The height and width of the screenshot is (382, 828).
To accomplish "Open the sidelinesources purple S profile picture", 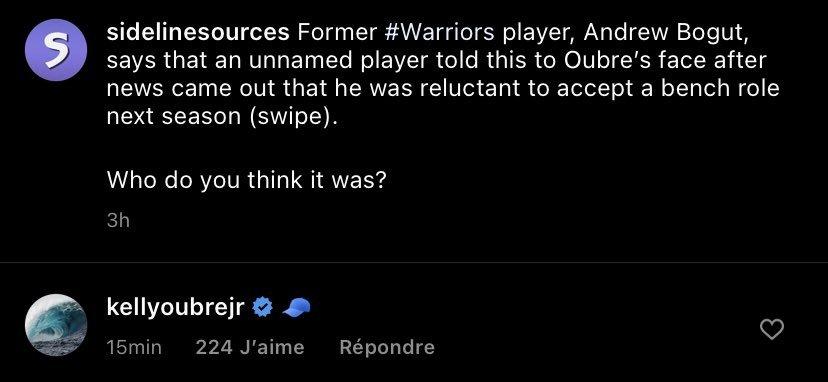I will pos(56,50).
